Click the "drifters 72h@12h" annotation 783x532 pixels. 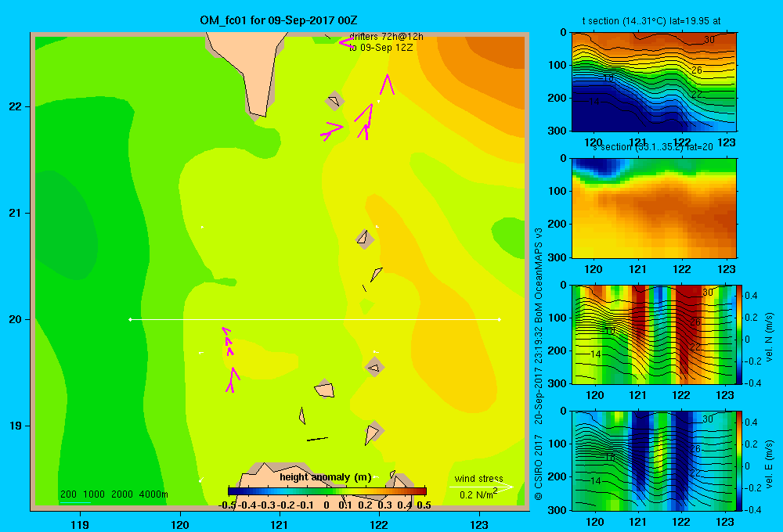tap(386, 37)
